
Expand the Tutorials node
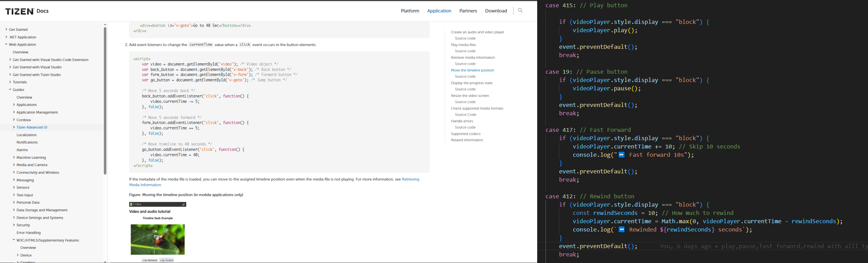10,82
